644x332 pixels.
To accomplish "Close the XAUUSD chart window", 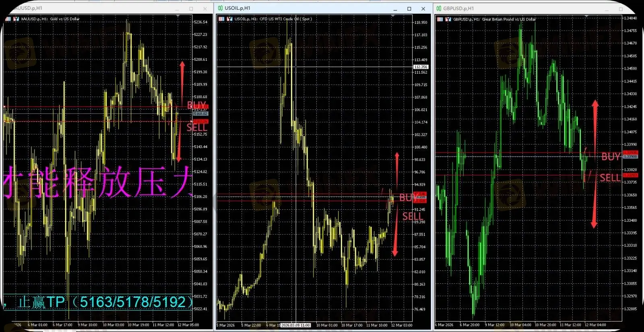I will tap(205, 9).
